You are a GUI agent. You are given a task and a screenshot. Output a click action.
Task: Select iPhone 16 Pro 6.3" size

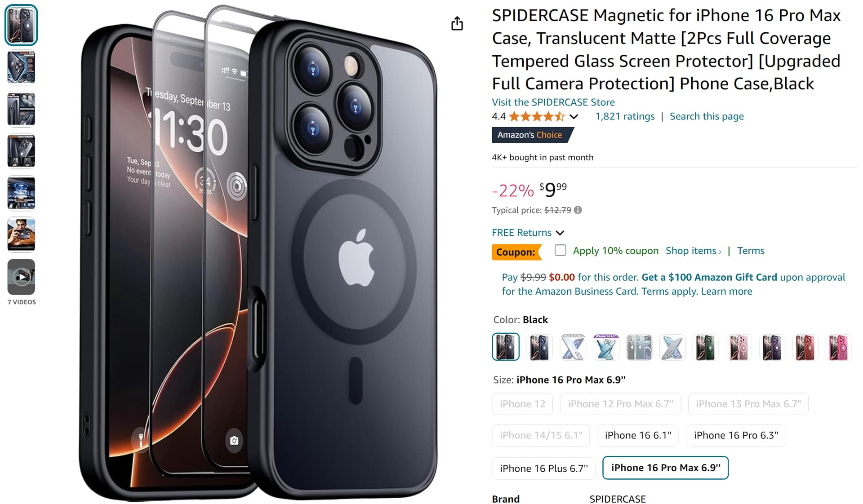(736, 435)
